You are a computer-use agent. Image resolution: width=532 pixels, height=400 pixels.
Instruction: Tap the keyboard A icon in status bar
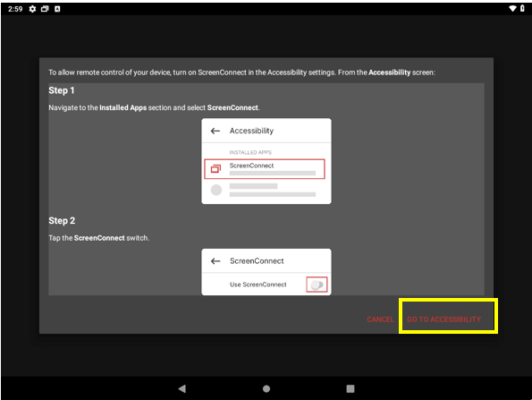click(x=57, y=9)
